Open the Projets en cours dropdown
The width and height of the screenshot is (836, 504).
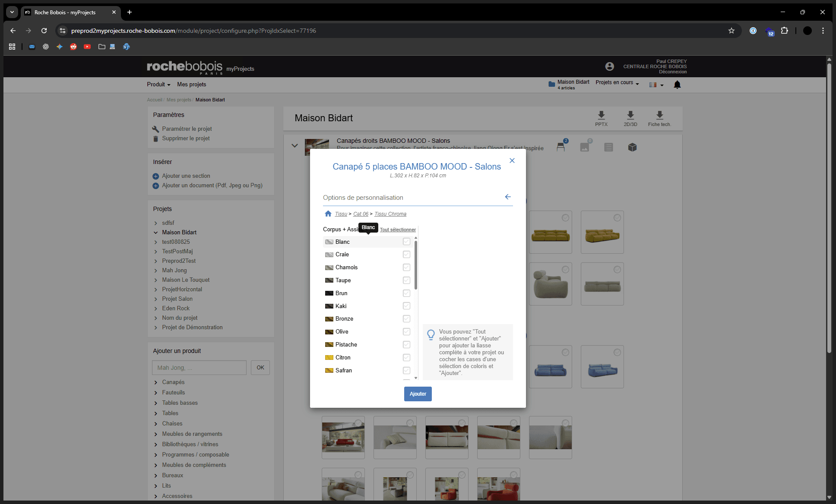pyautogui.click(x=617, y=82)
